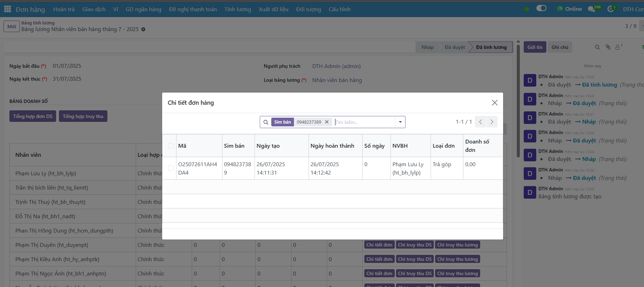Go to next page in dialog pager
The width and height of the screenshot is (644, 287).
click(x=492, y=122)
